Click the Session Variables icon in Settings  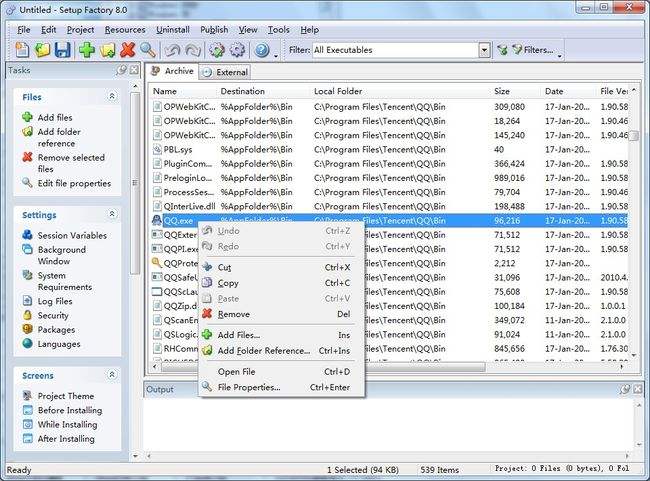(27, 235)
